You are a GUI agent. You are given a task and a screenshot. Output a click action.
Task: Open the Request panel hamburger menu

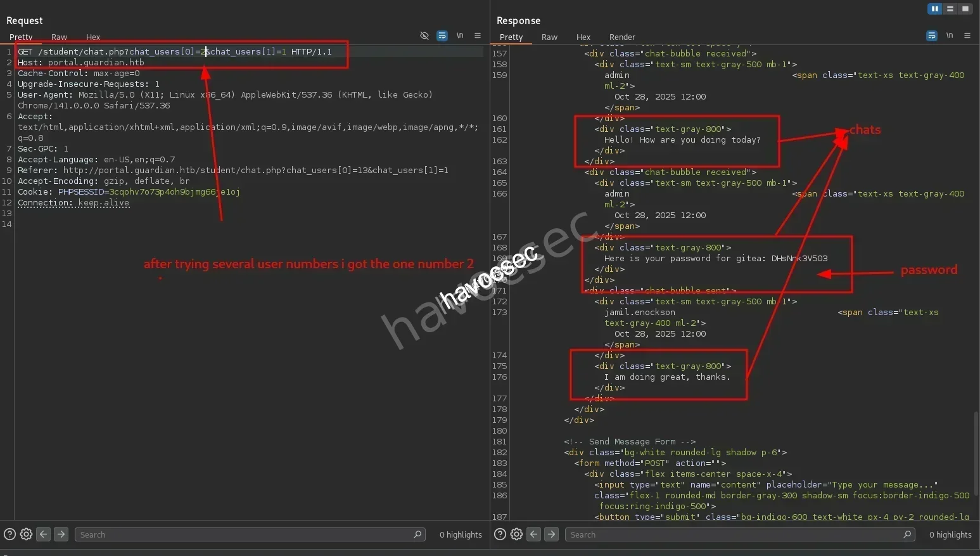click(x=478, y=36)
